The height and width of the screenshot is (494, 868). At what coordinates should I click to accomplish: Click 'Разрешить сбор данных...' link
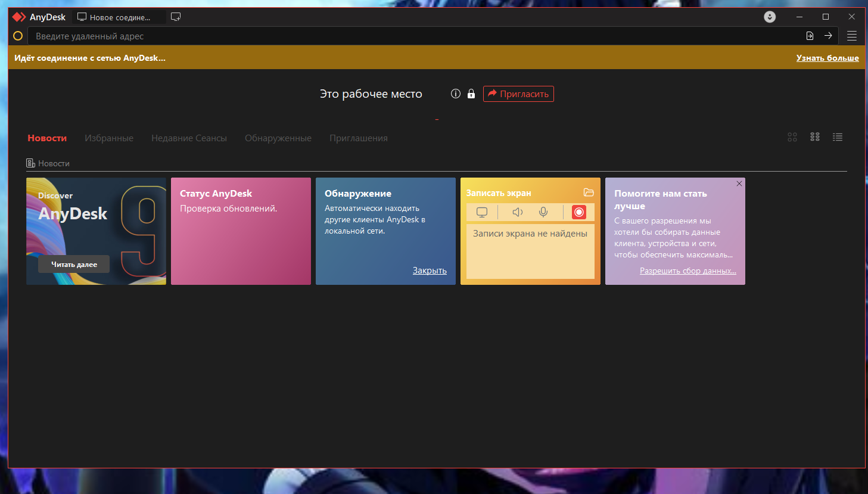(x=688, y=271)
